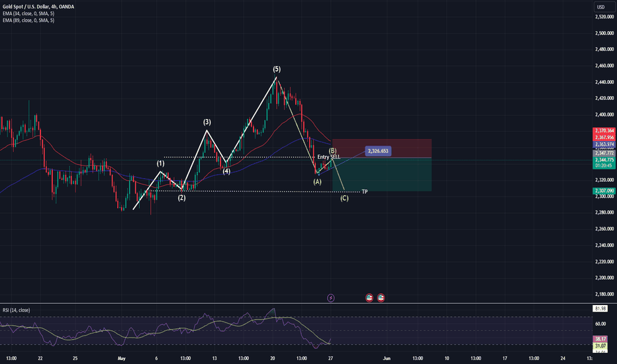Click the red stop-loss zone of short position
The height and width of the screenshot is (364, 617).
tap(382, 148)
